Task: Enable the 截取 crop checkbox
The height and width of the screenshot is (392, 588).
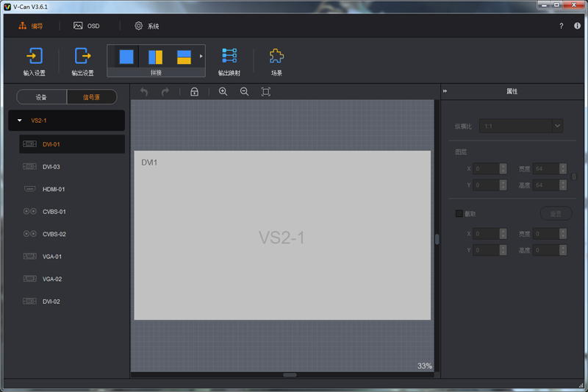Action: click(x=459, y=213)
